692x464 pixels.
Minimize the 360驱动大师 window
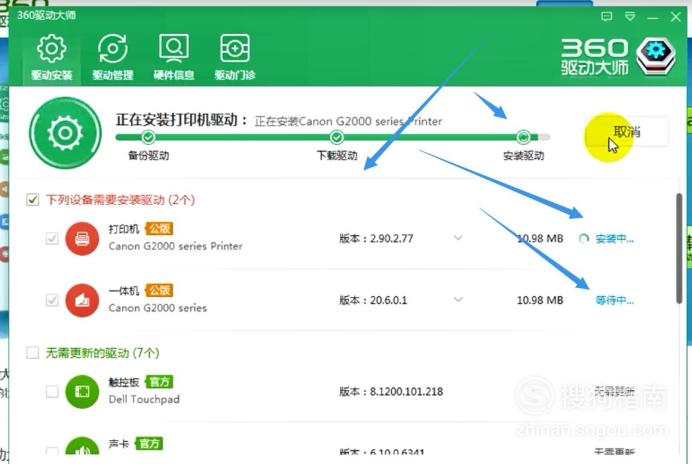(653, 17)
